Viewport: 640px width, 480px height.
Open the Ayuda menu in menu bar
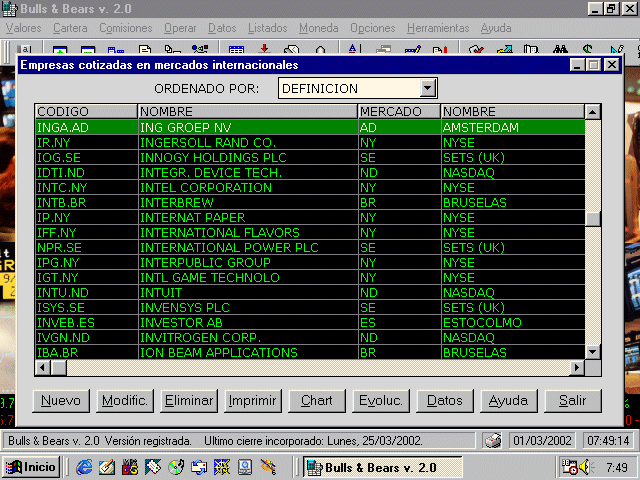[496, 28]
